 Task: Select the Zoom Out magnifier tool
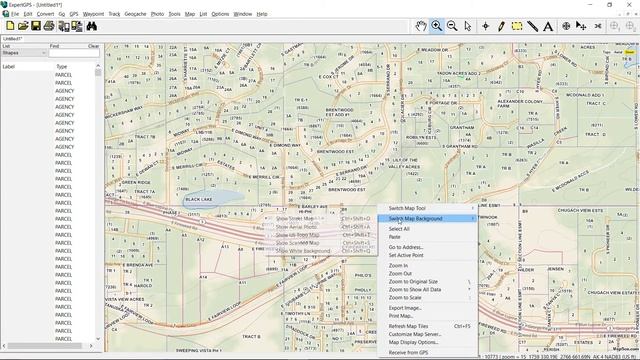point(452,26)
